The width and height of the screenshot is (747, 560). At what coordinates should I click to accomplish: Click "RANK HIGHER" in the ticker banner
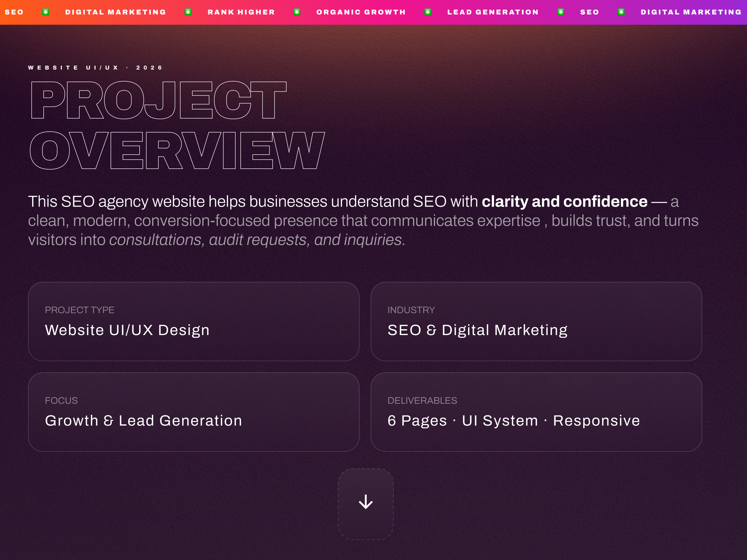click(x=241, y=12)
